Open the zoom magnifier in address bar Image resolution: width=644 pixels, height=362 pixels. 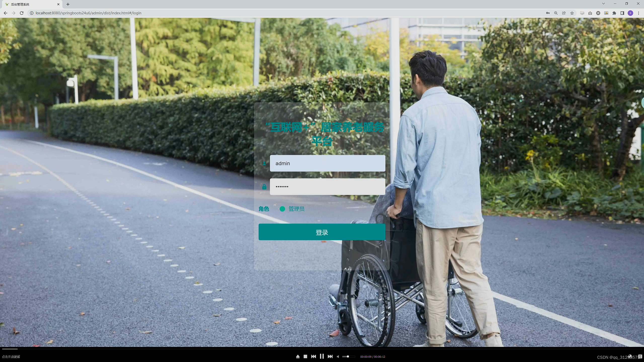coord(556,13)
